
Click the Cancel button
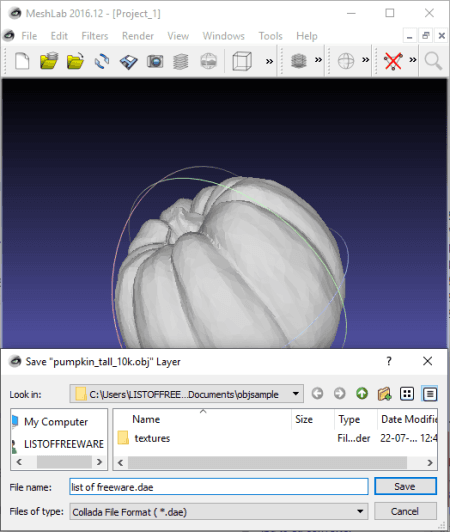pyautogui.click(x=405, y=511)
